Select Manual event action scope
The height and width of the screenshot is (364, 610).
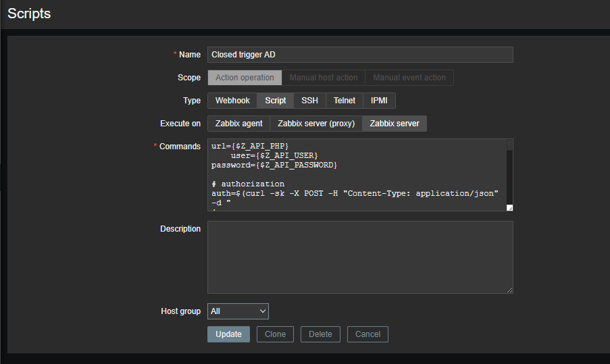click(409, 78)
